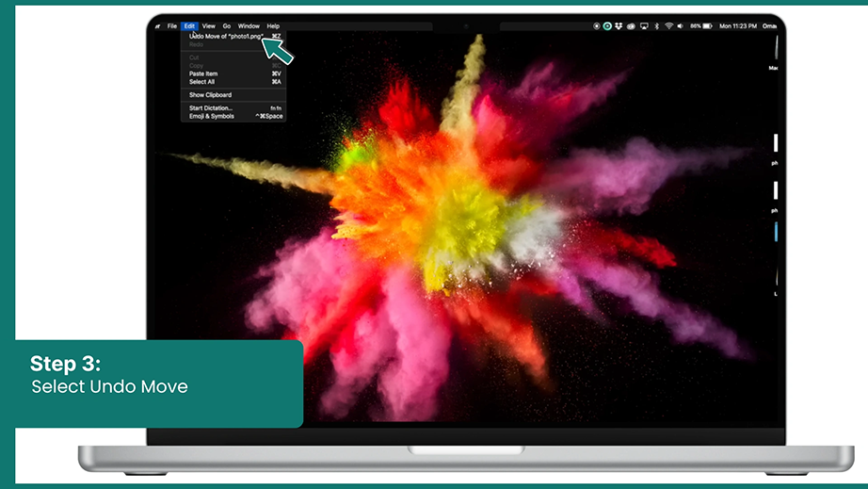Image resolution: width=868 pixels, height=489 pixels.
Task: Open the volume control in menu bar
Action: [x=681, y=26]
